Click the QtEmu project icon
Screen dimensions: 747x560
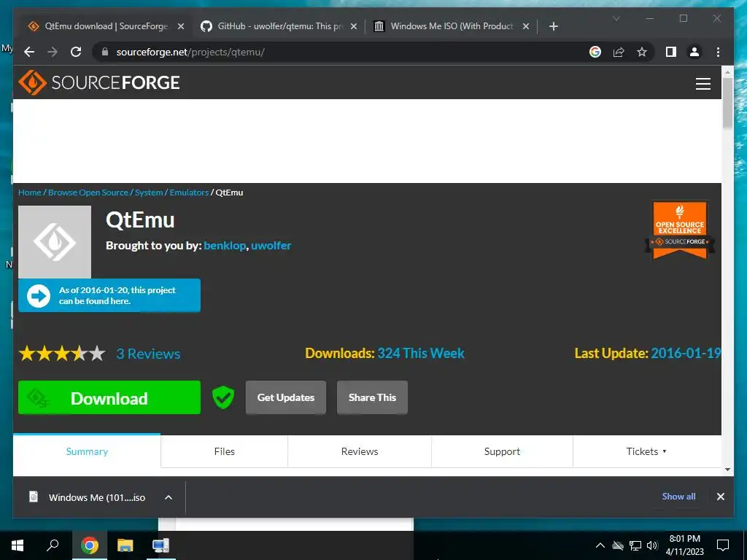pos(55,242)
